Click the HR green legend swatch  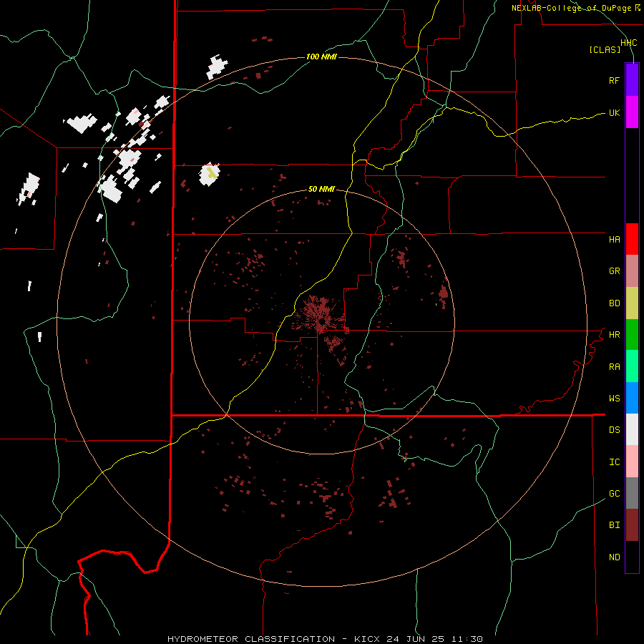click(632, 335)
